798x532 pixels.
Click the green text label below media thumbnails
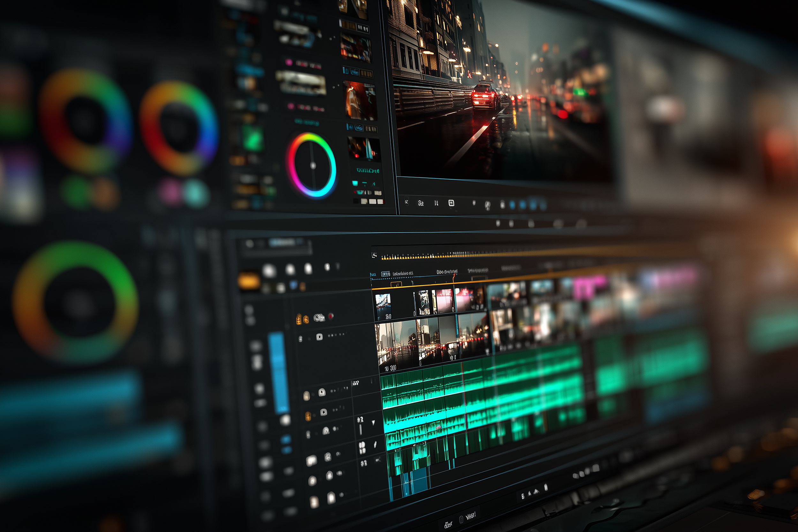(367, 170)
